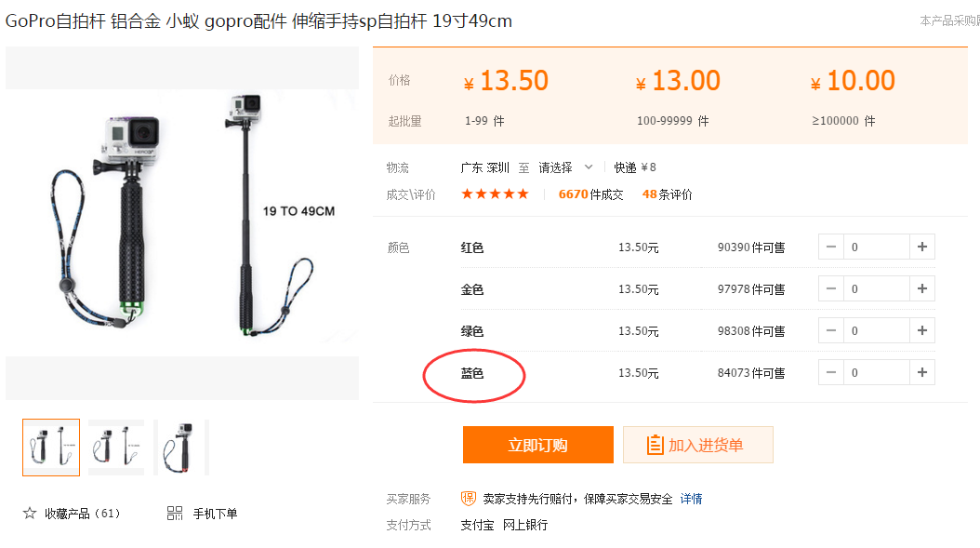Image resolution: width=980 pixels, height=548 pixels.
Task: Click the seller guarantee shield icon
Action: (468, 499)
